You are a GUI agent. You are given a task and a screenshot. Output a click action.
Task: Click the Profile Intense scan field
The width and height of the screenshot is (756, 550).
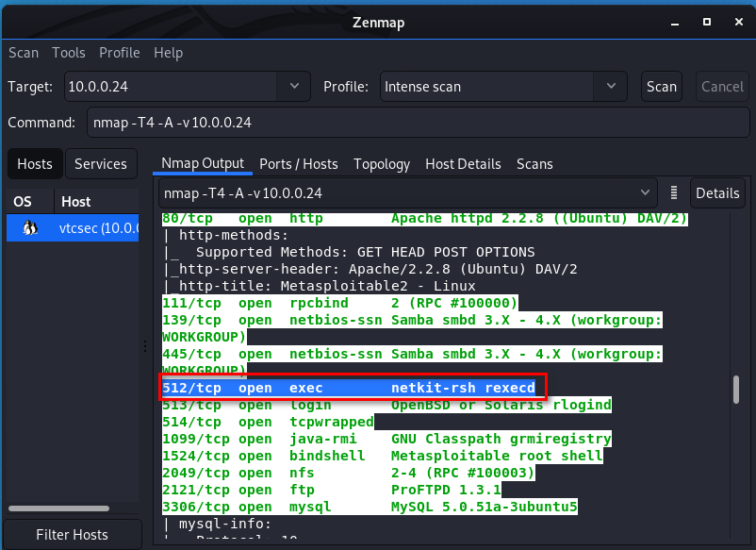click(487, 87)
